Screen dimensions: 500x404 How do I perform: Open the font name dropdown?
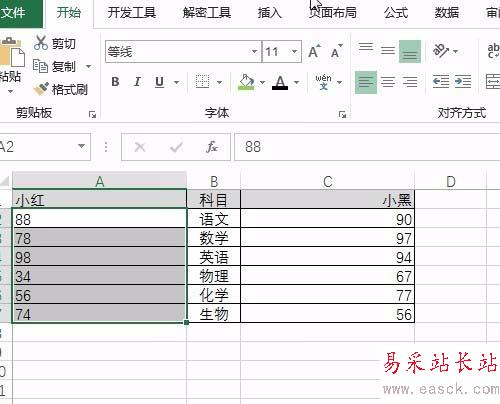point(254,51)
